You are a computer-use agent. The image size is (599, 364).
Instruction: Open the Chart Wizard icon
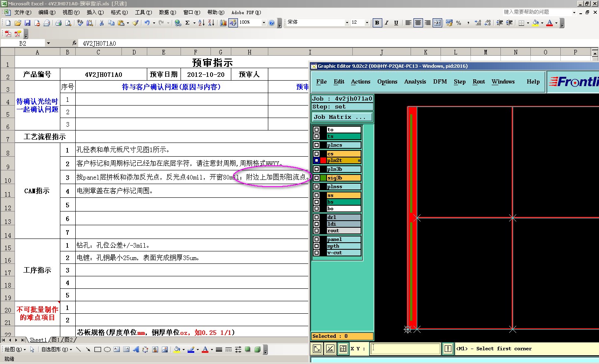(223, 23)
